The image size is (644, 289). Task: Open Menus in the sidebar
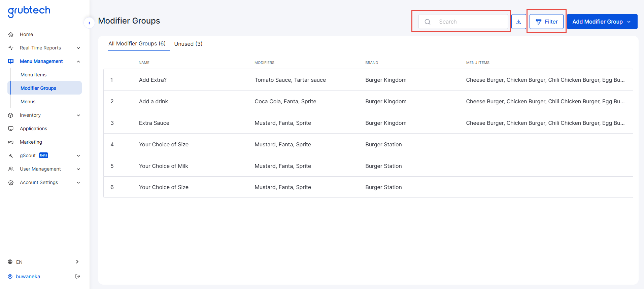pyautogui.click(x=28, y=102)
